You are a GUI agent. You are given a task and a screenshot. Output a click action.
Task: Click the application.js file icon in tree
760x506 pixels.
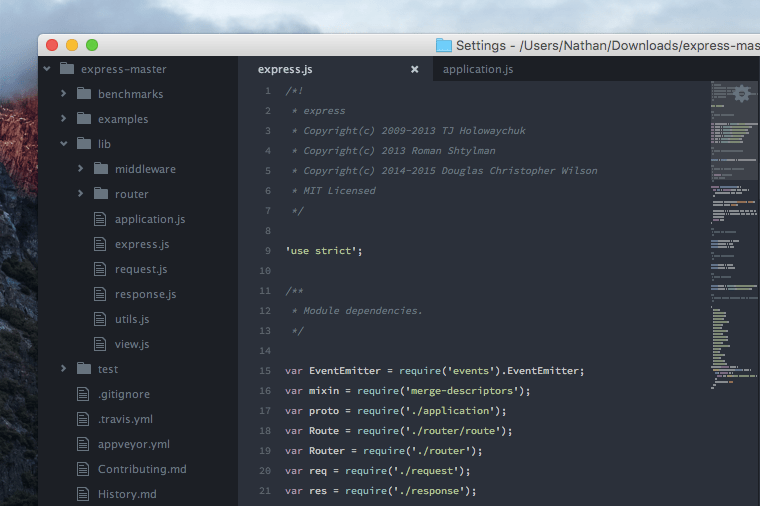coord(100,219)
